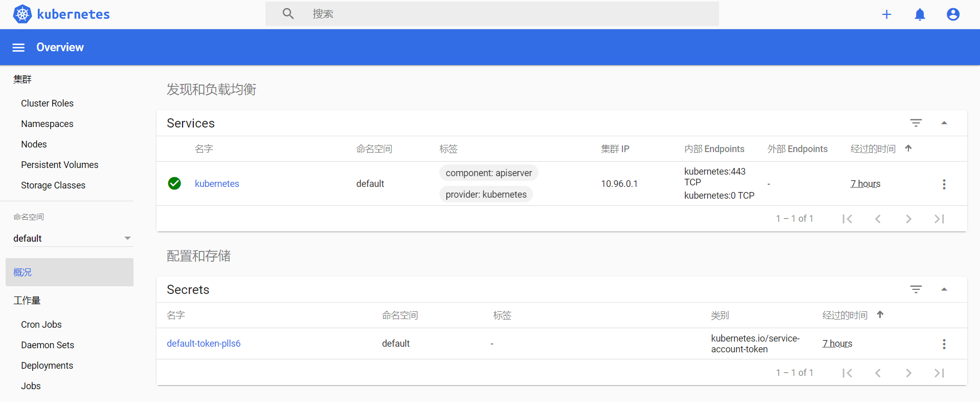Open the kubernetes service link
Viewport: 980px width, 402px height.
(x=217, y=184)
